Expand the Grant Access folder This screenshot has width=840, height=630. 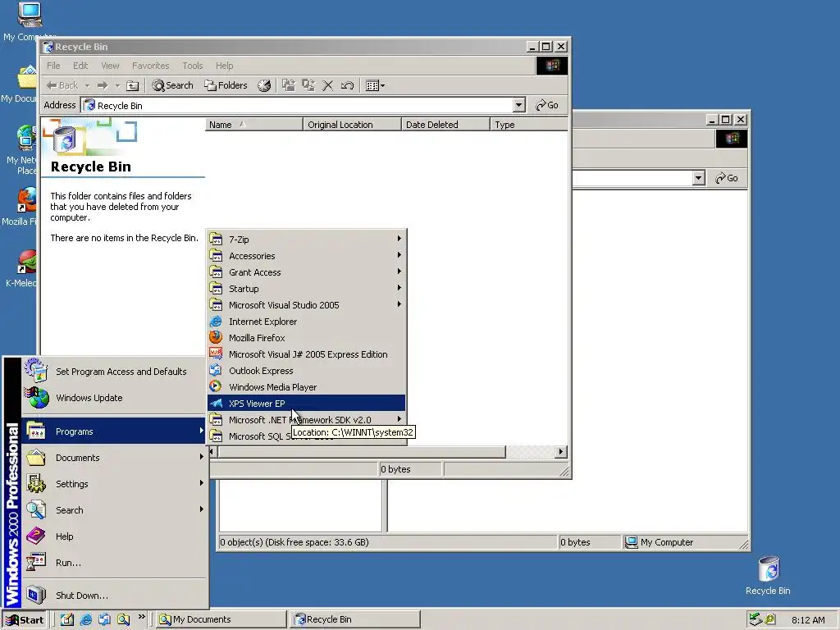306,272
